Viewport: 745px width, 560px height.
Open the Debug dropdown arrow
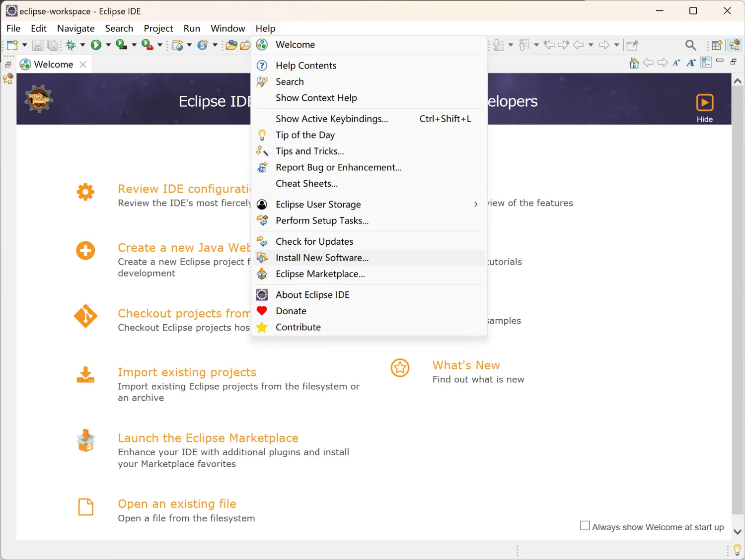(82, 45)
